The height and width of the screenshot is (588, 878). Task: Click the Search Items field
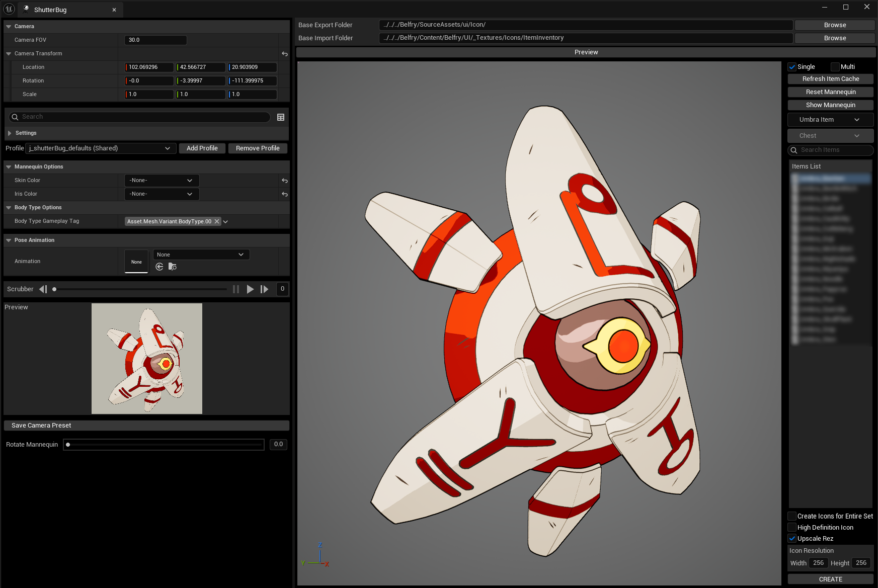click(x=830, y=150)
